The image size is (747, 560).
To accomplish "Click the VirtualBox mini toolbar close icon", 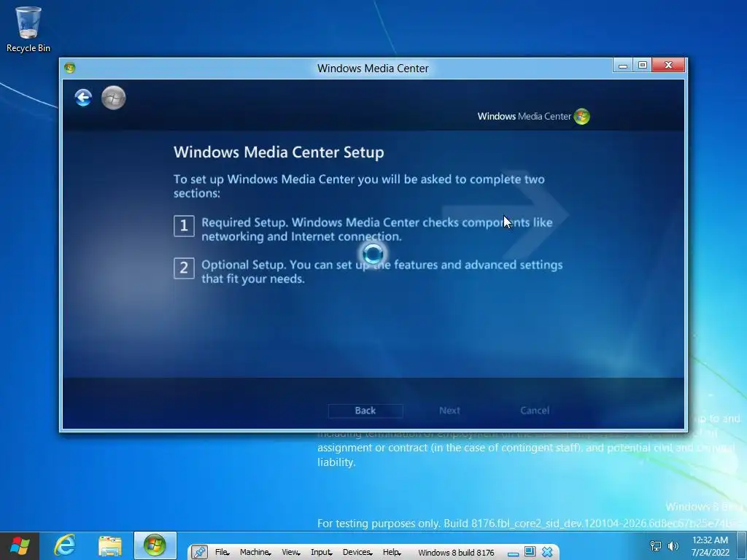I will pos(547,552).
